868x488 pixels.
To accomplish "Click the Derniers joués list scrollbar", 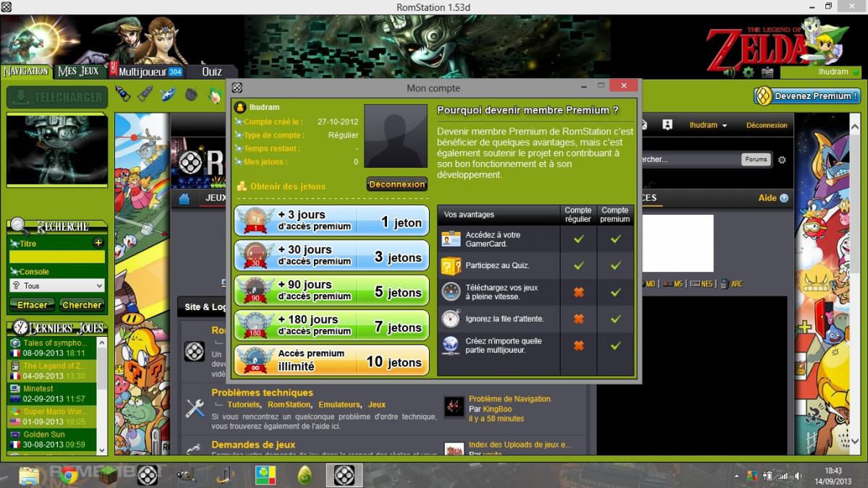I will (102, 395).
